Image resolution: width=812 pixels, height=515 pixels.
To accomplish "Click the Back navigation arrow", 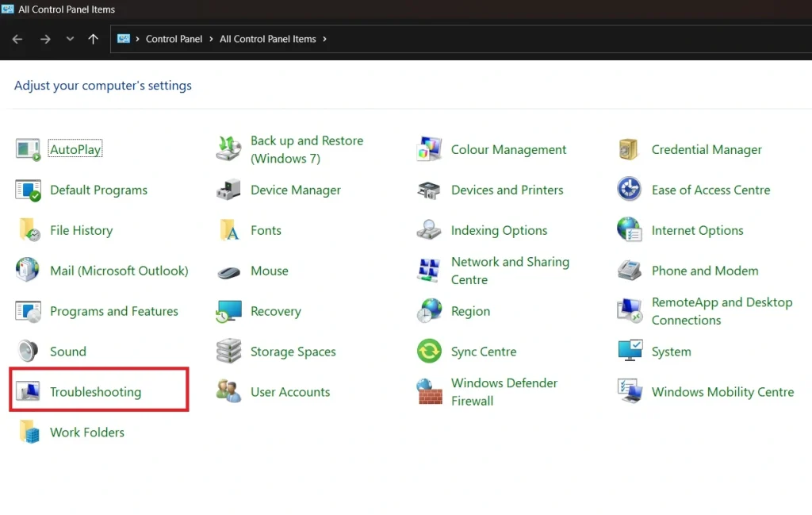I will coord(17,39).
